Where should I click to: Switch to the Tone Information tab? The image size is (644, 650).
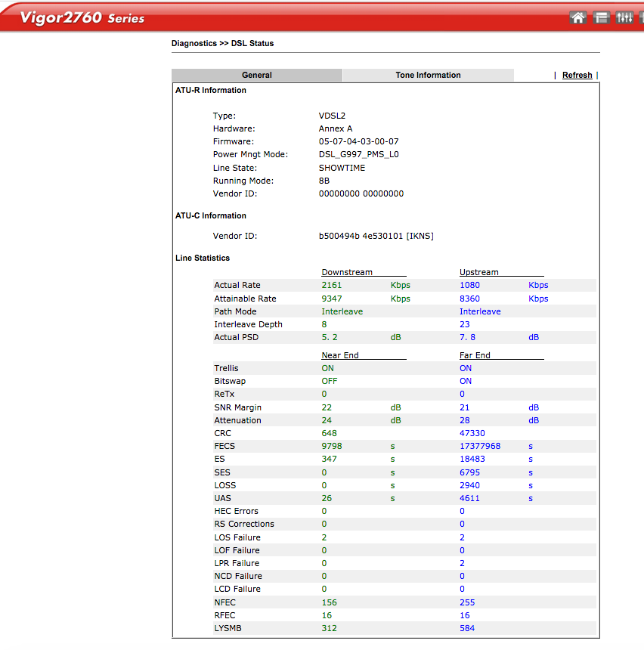[x=428, y=76]
